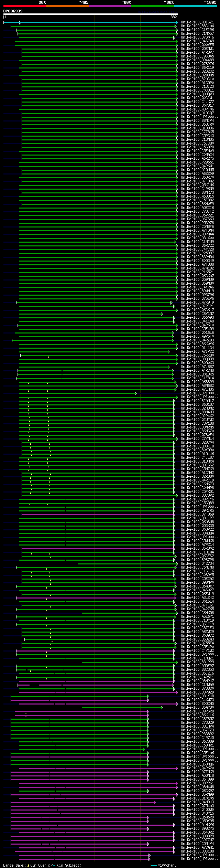Screen dimensions: 220x868
Task: Select the UniRef100_Q5KQ02 label
Action: point(197,549)
